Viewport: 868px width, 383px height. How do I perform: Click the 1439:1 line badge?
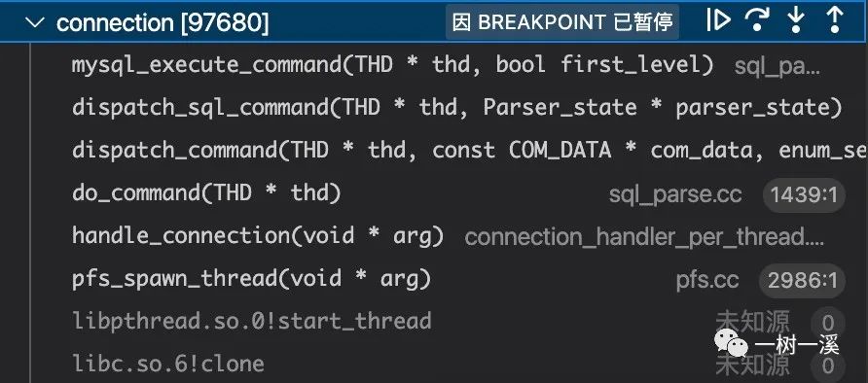[804, 194]
